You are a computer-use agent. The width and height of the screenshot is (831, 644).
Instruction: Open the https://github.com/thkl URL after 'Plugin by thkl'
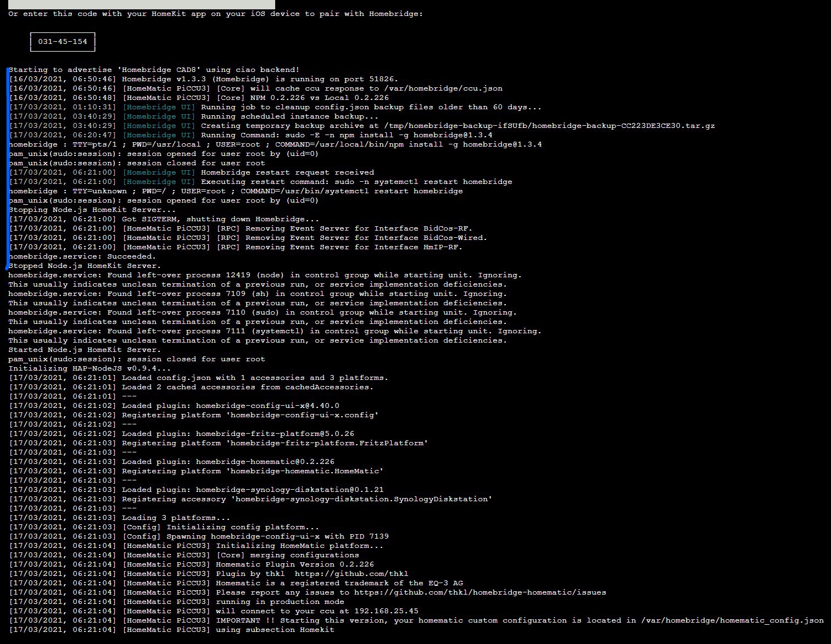coord(352,574)
